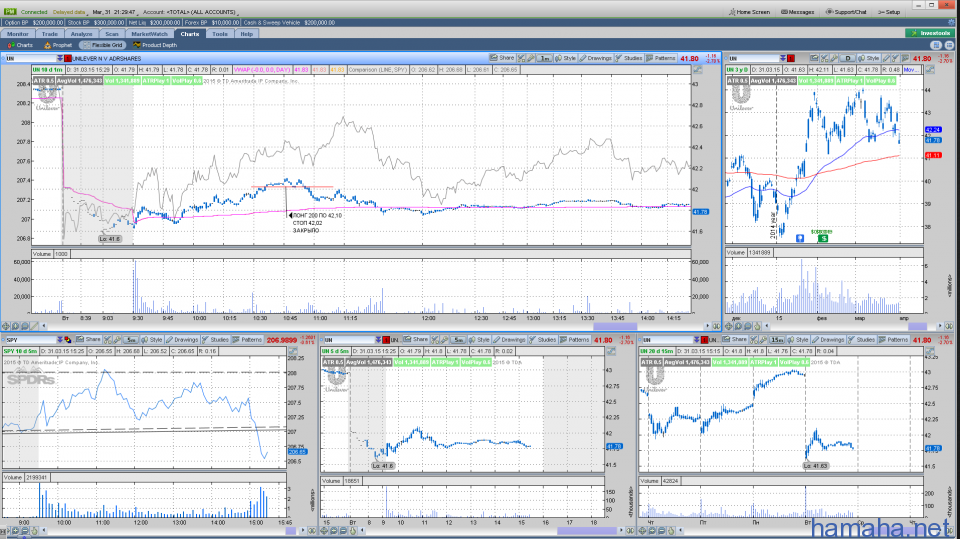Click the symbol field of the daily UN chart
This screenshot has width=960, height=539.
point(753,58)
